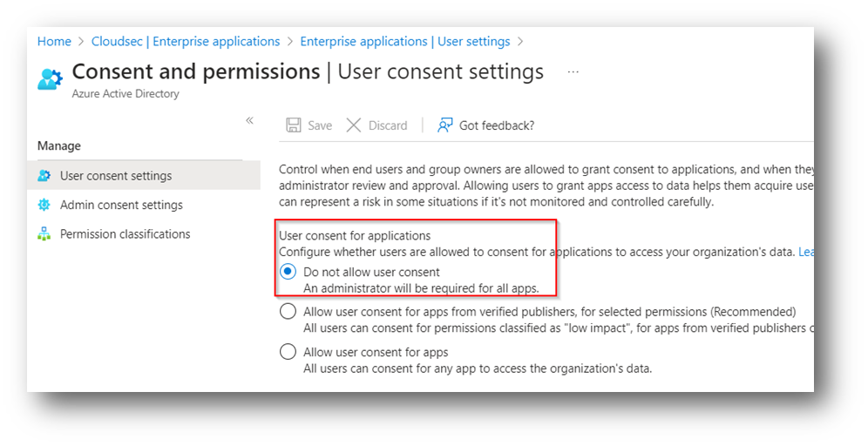This screenshot has height=446, width=868.
Task: Click chevron after User settings breadcrumb
Action: (x=519, y=42)
